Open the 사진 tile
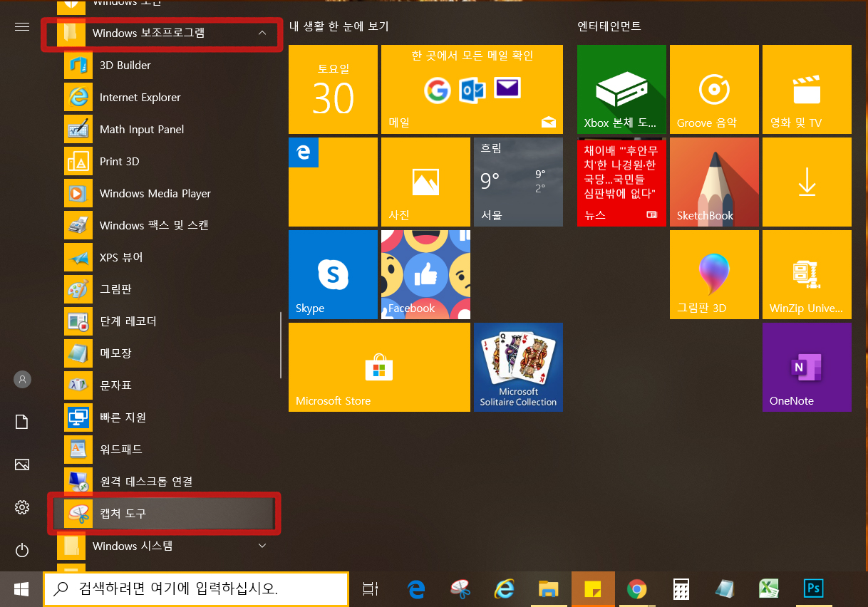The height and width of the screenshot is (607, 868). [425, 182]
